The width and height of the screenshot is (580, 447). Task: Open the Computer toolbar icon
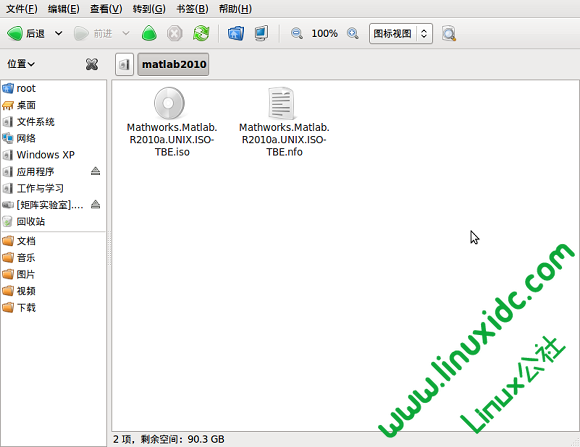262,34
